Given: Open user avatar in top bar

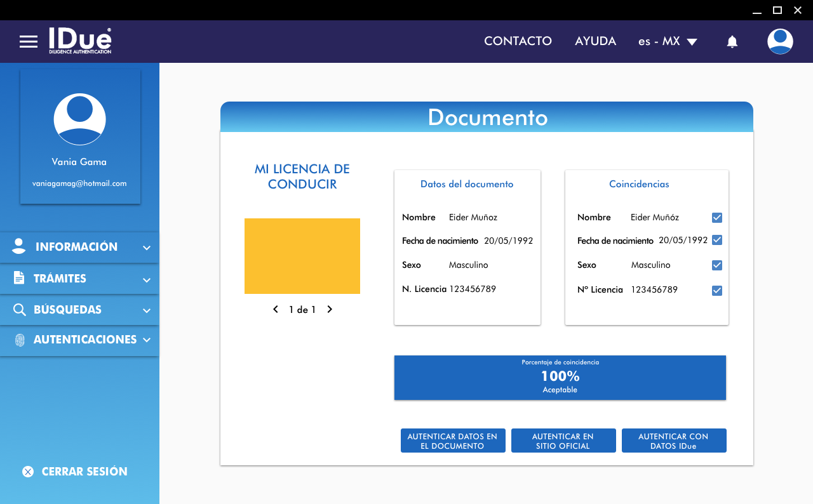Looking at the screenshot, I should (x=779, y=41).
